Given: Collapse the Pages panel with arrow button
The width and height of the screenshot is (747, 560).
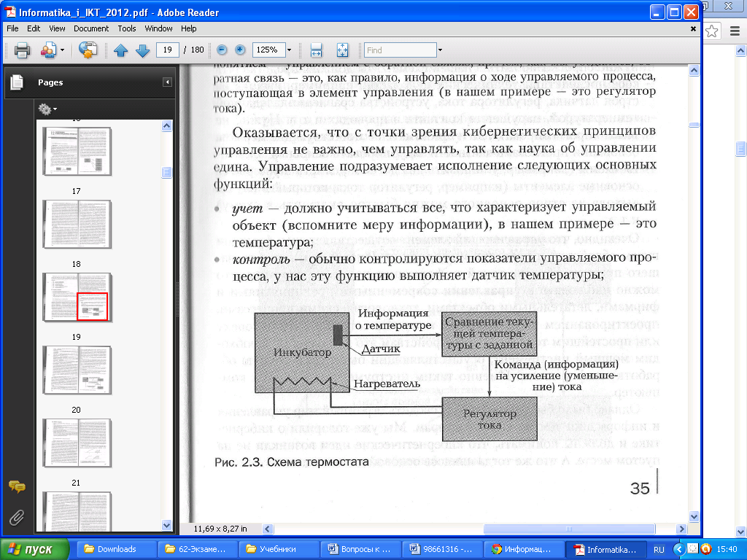Looking at the screenshot, I should 167,82.
